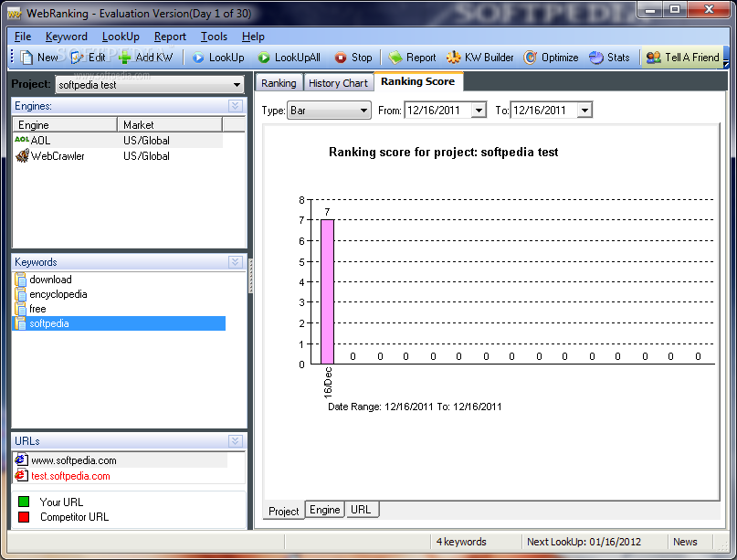This screenshot has width=737, height=560.
Task: Click WebCrawler's US/Global market cell
Action: coord(146,156)
